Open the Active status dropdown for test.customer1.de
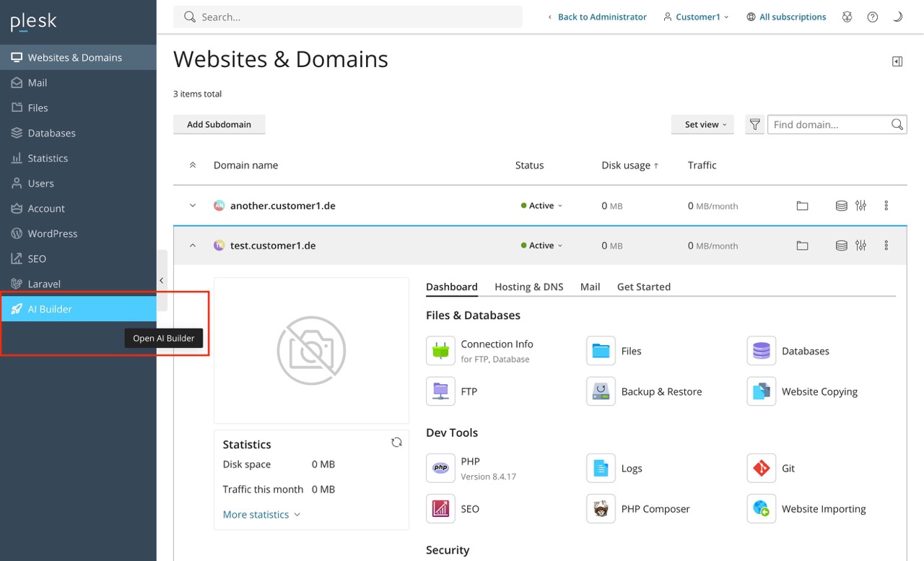 click(541, 245)
